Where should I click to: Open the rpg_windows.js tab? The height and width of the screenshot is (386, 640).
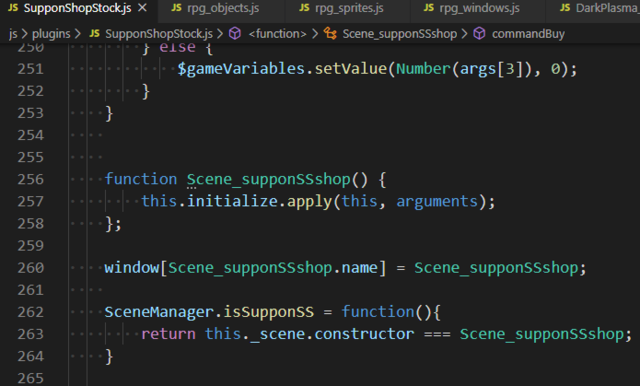[479, 8]
